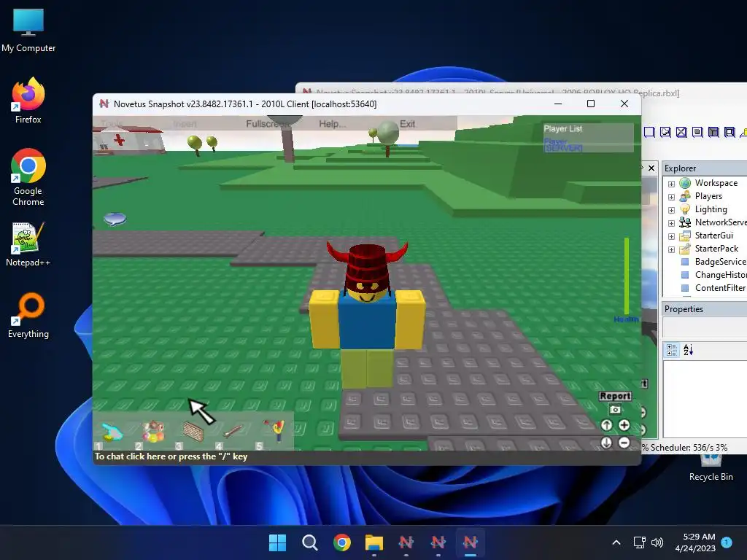747x560 pixels.
Task: Open the Insert menu in client
Action: click(x=185, y=124)
